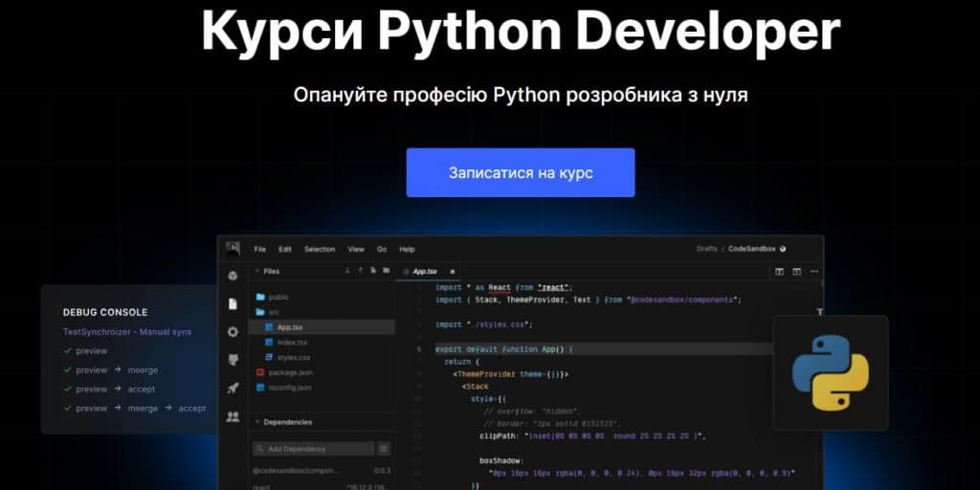
Task: Select the @codesandbox/components dependency row
Action: coord(322,470)
